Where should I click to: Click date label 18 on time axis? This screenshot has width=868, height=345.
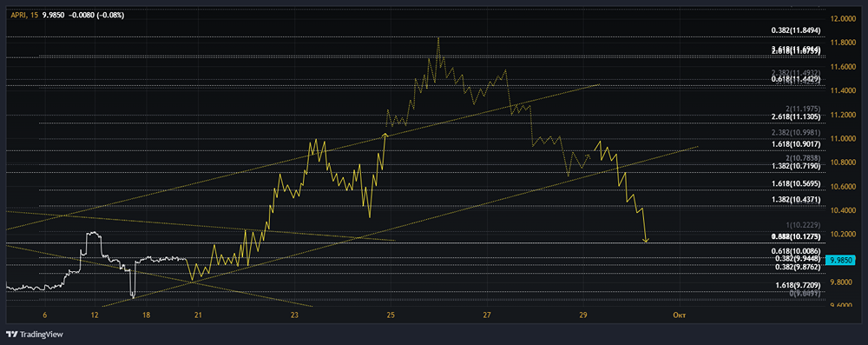click(146, 315)
